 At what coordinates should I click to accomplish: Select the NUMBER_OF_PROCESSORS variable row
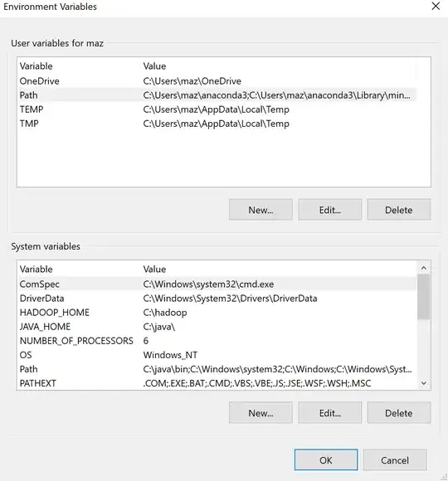pyautogui.click(x=217, y=341)
